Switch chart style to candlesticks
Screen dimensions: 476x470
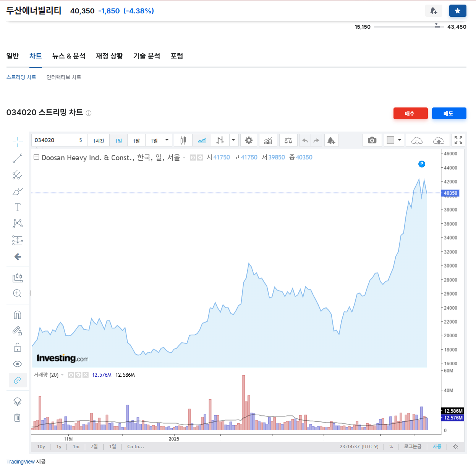pyautogui.click(x=183, y=140)
